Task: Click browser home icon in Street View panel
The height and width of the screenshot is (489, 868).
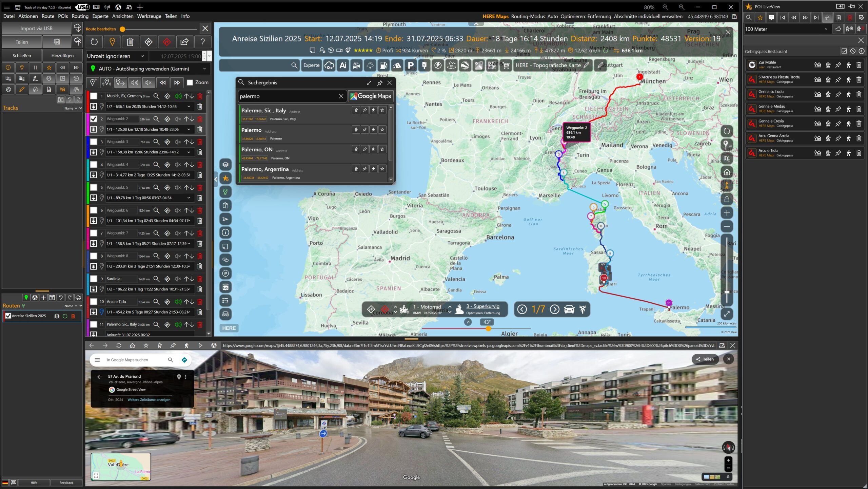Action: [132, 345]
